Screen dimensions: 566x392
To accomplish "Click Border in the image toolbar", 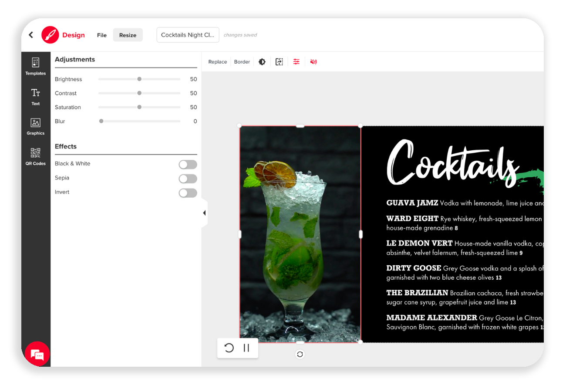I will [x=242, y=62].
